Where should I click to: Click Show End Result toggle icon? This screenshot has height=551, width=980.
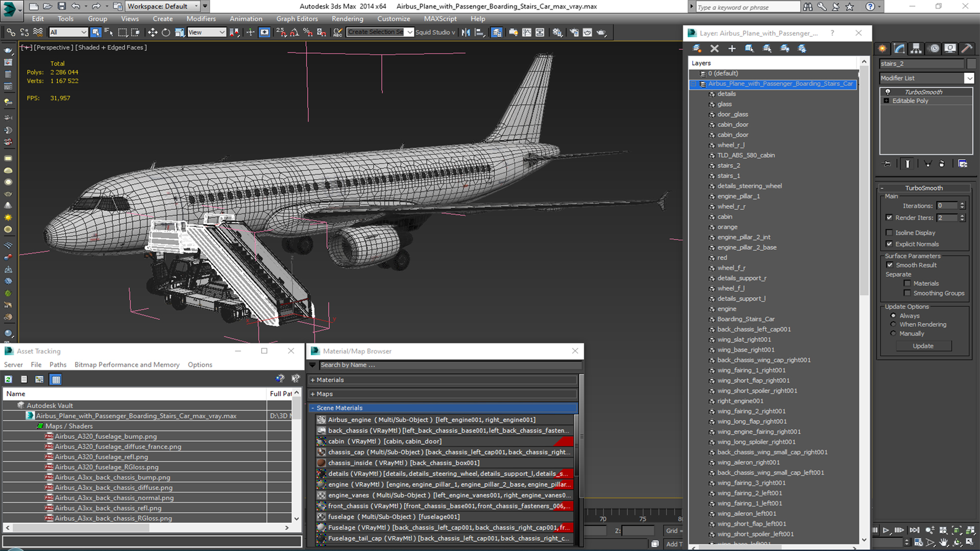[908, 164]
